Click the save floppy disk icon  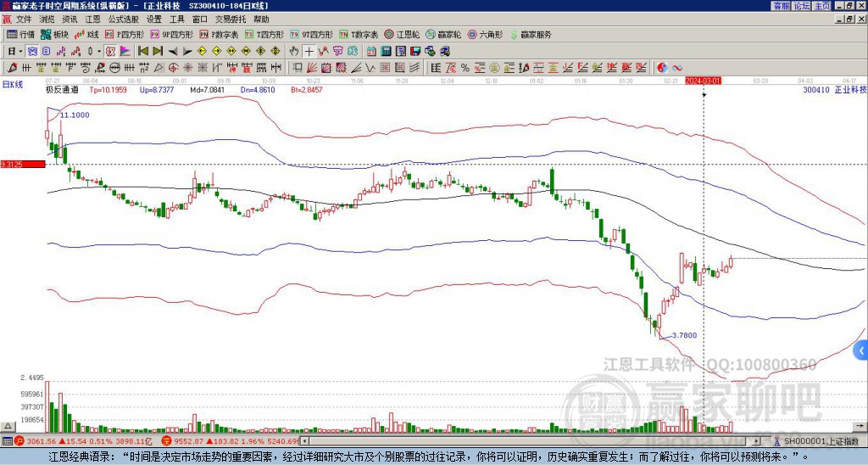point(415,52)
